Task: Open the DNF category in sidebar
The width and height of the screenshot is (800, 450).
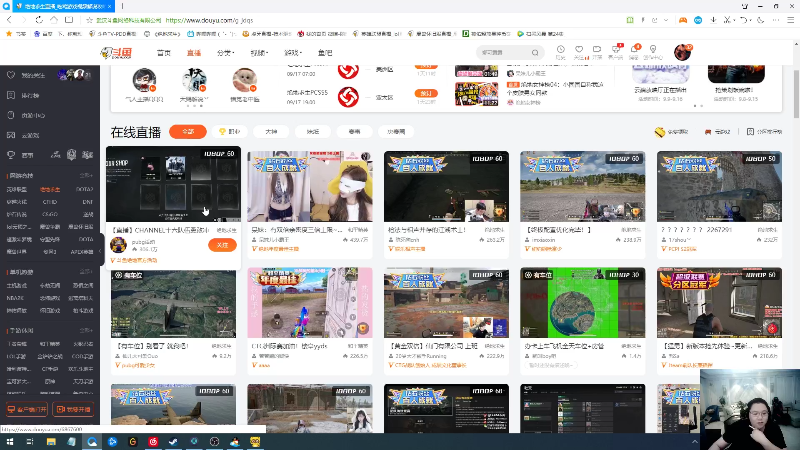Action: (x=88, y=202)
